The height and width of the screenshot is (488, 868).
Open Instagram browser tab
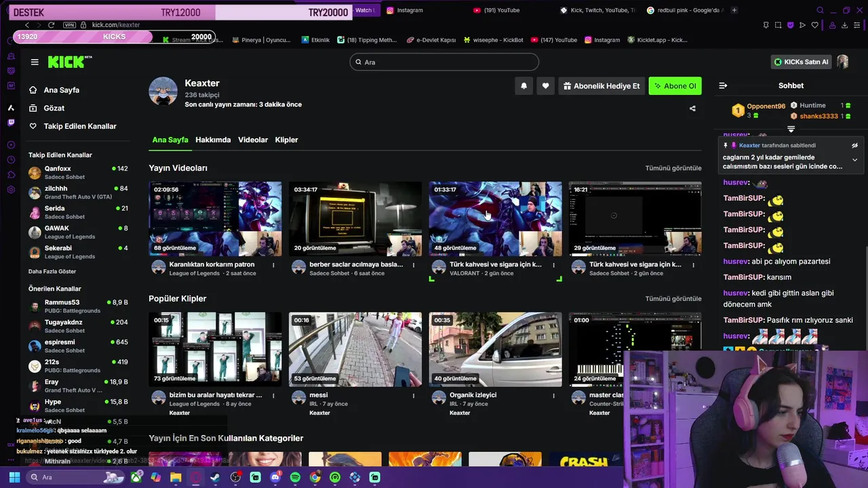click(404, 10)
